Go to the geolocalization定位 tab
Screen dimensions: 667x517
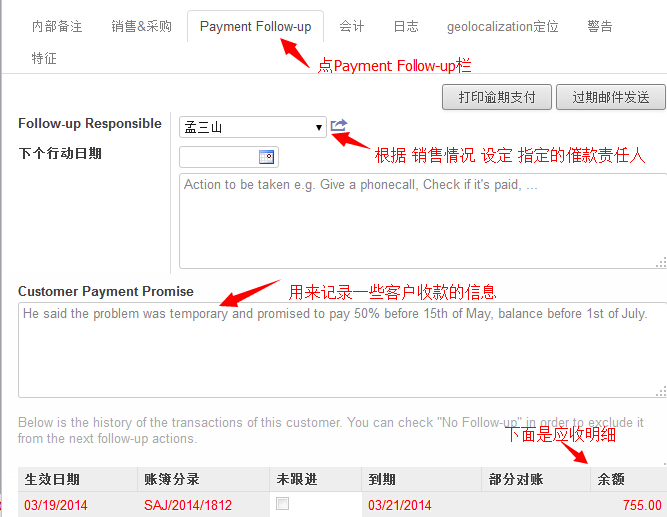[x=502, y=26]
